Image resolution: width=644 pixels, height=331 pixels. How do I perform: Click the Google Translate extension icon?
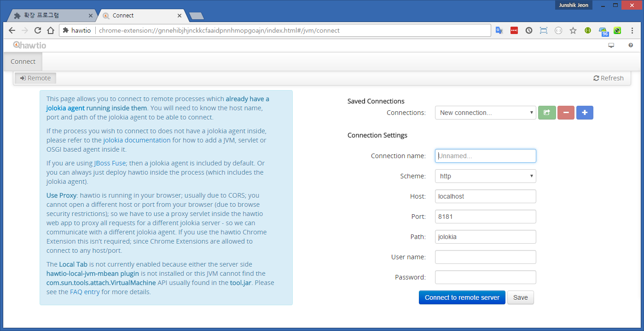click(499, 30)
